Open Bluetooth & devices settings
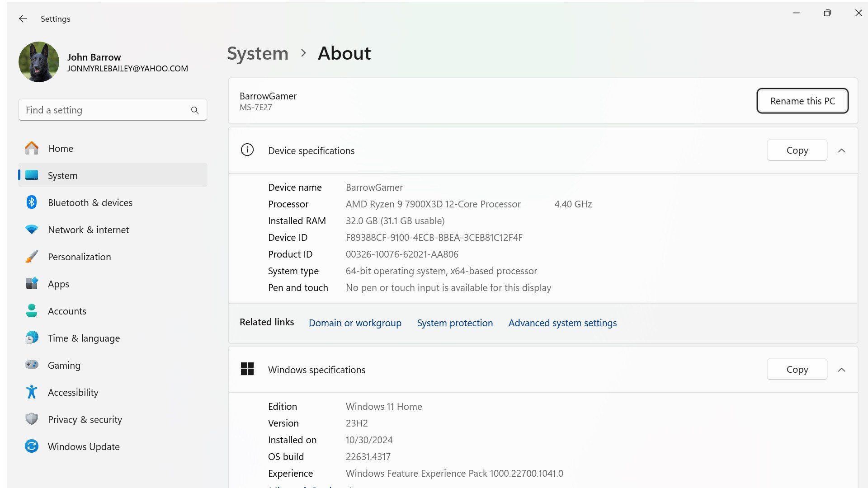This screenshot has height=488, width=868. [113, 202]
